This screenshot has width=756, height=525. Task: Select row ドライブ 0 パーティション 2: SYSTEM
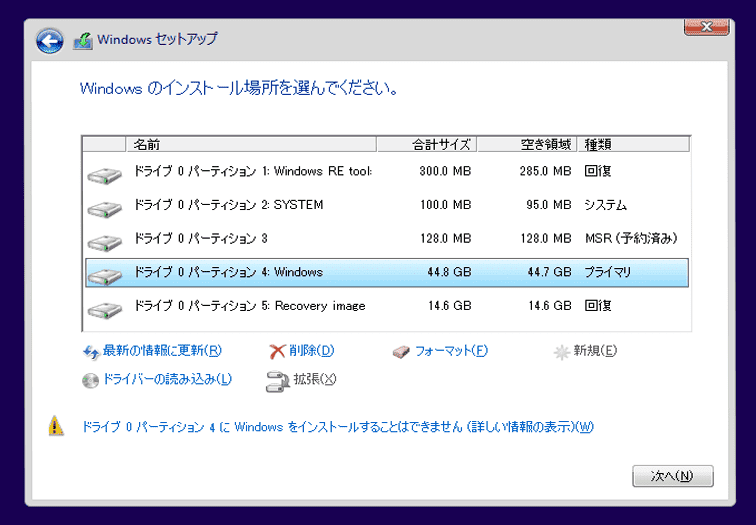[387, 205]
